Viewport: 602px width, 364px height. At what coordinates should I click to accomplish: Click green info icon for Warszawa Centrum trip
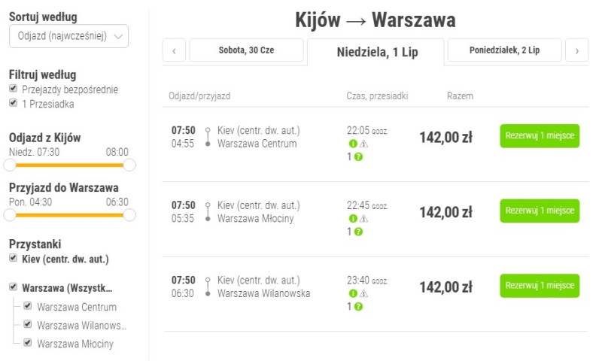(x=353, y=144)
